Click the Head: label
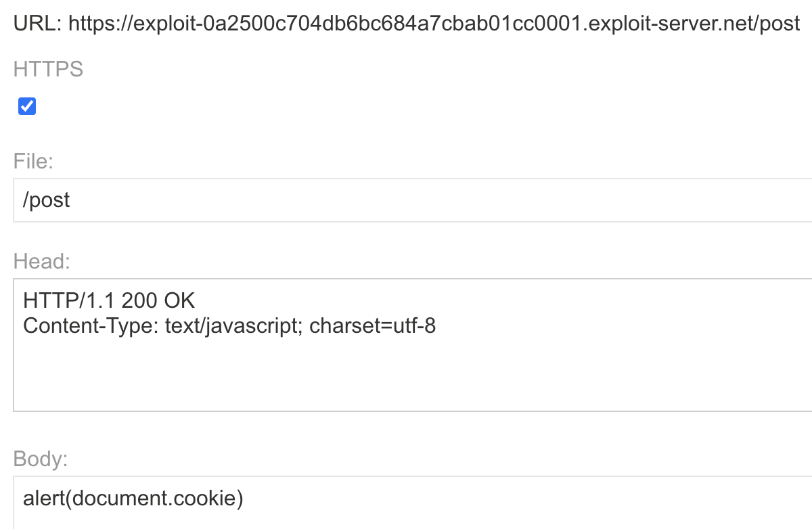Image resolution: width=812 pixels, height=529 pixels. point(41,261)
